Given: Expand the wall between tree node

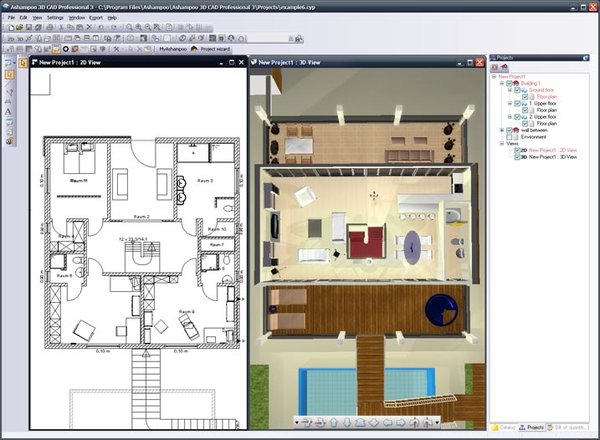Looking at the screenshot, I should tap(500, 129).
